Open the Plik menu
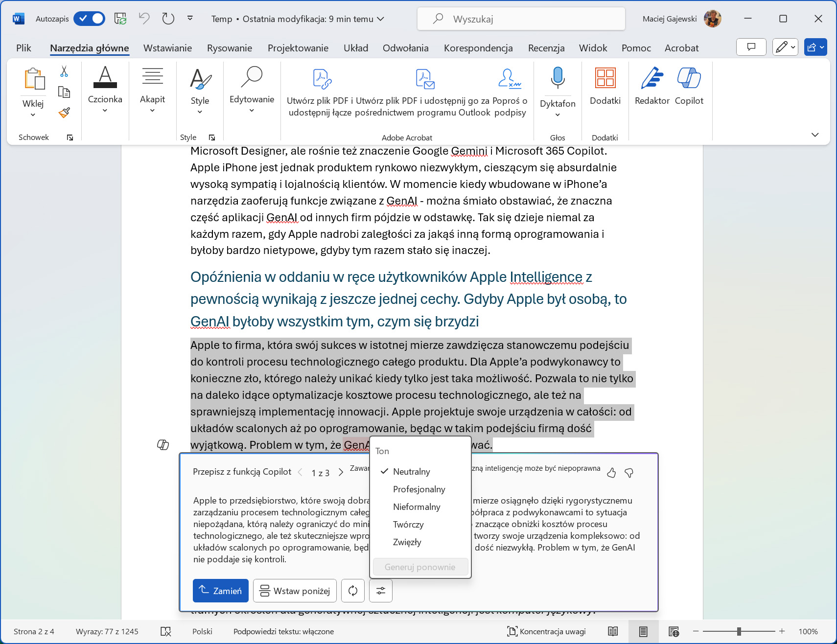 [23, 48]
